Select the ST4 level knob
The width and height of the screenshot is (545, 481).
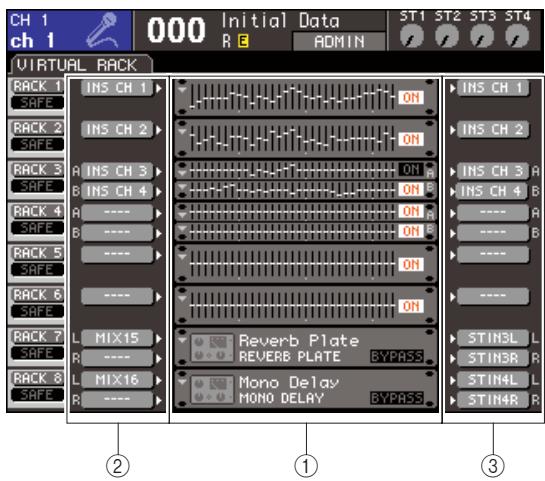tap(517, 36)
